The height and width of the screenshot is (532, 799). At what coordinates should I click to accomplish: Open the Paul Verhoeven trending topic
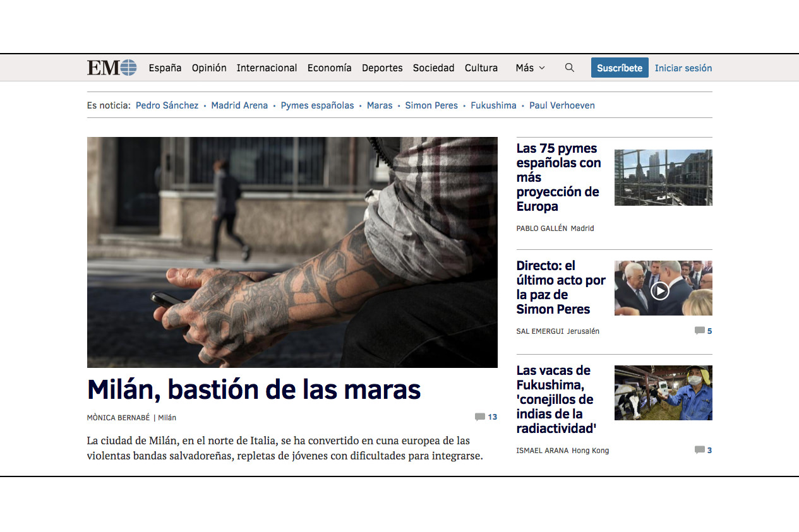coord(562,105)
